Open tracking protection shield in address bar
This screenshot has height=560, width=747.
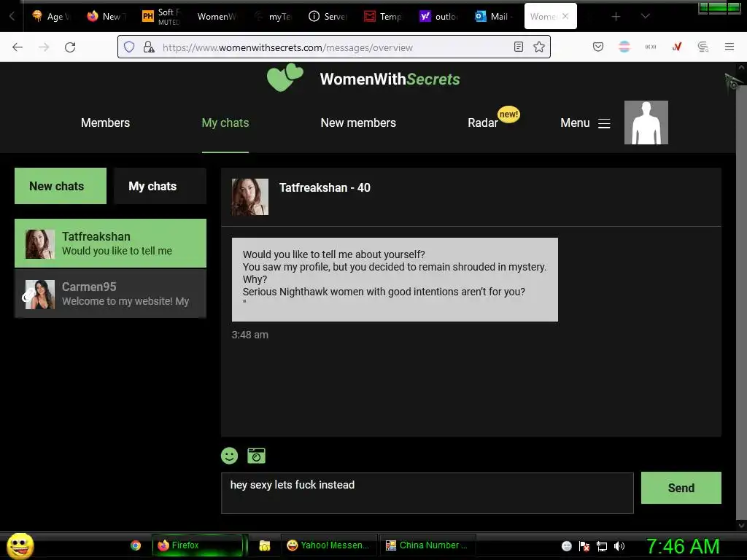(129, 47)
